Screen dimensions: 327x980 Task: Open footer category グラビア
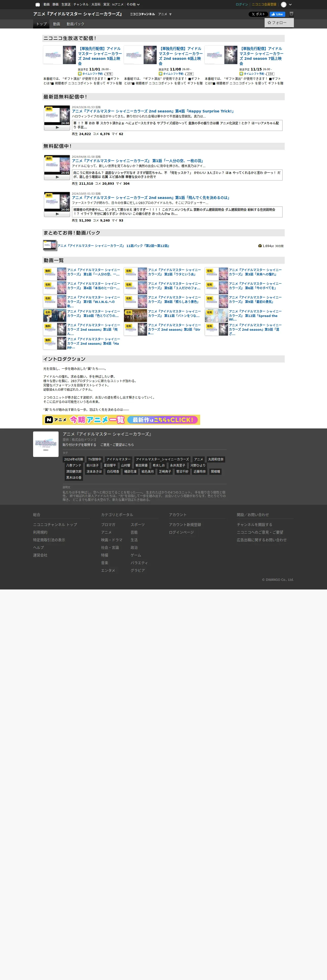pyautogui.click(x=138, y=570)
